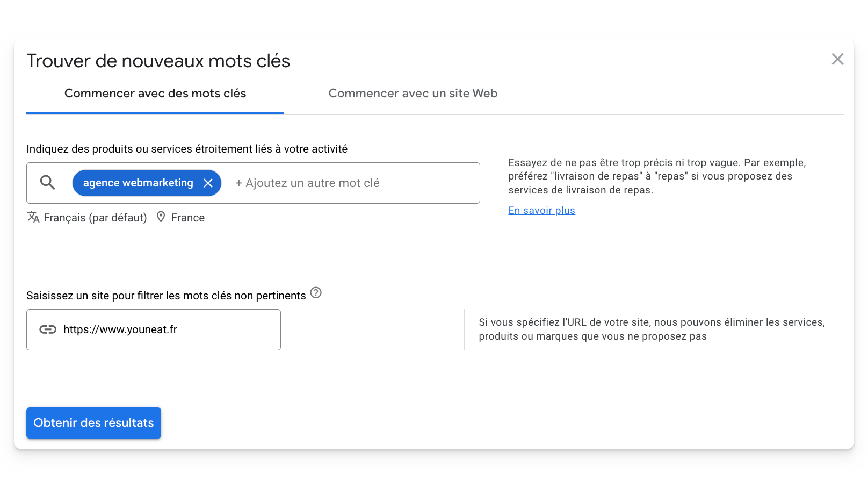Focus the 'Ajoutez un autre mot clé' field
This screenshot has height=488, width=868.
[x=307, y=183]
